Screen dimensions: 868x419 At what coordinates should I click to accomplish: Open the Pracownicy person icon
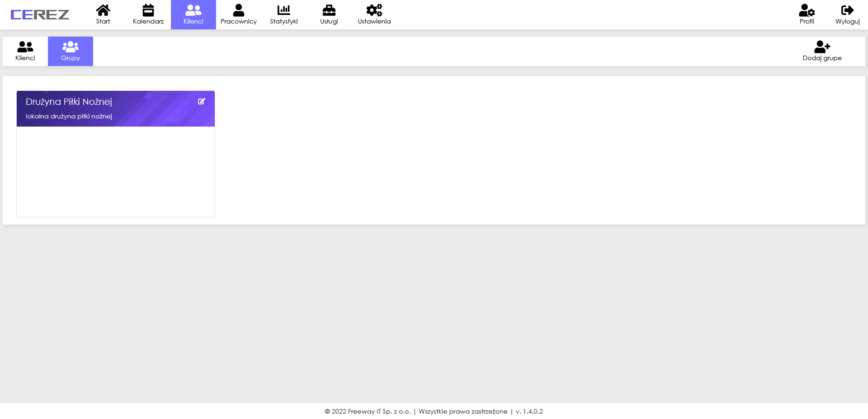coord(239,10)
